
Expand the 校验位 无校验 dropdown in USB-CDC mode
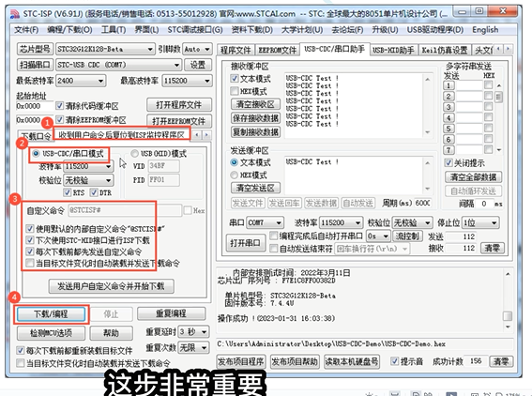108,180
